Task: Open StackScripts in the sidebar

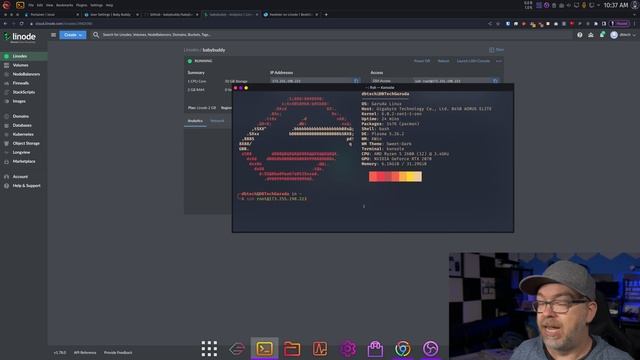Action: 23,92
